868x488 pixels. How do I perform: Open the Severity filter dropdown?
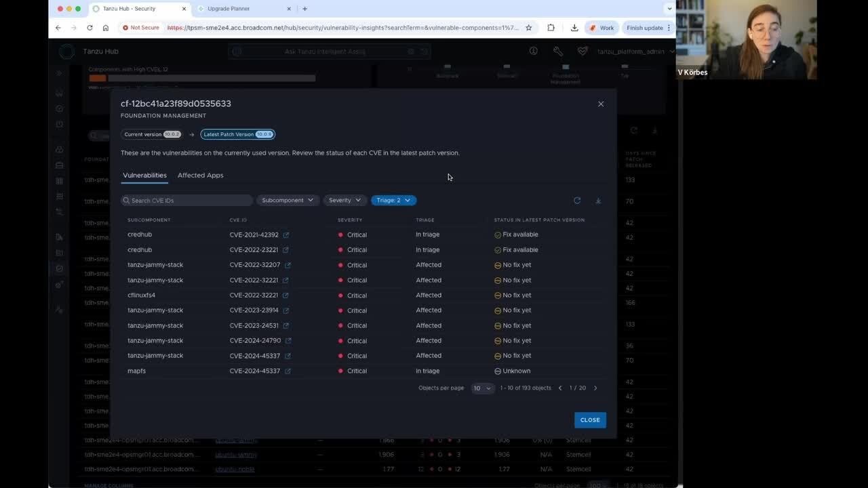(x=344, y=201)
